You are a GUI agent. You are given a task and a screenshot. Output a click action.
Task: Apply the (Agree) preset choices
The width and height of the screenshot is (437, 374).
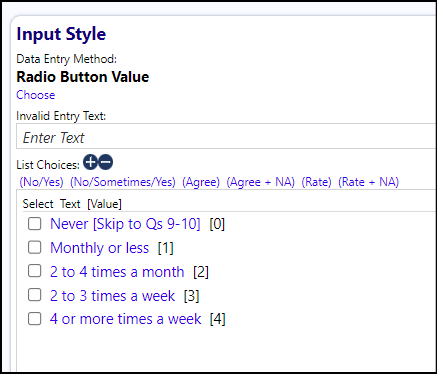pyautogui.click(x=201, y=182)
